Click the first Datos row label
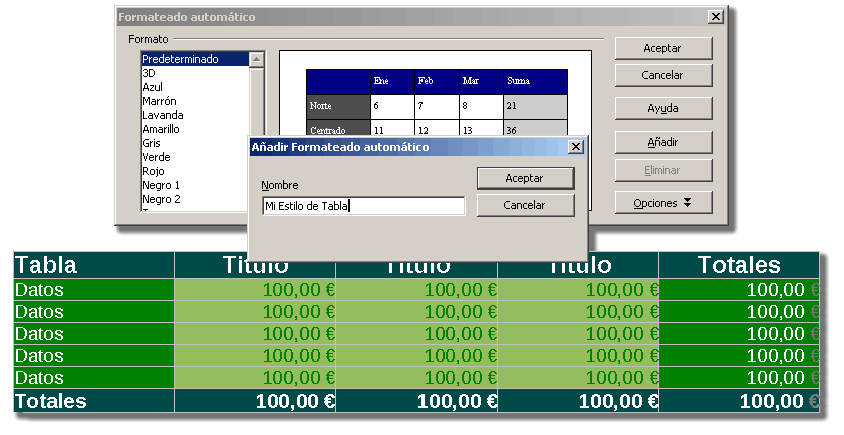 (x=94, y=290)
